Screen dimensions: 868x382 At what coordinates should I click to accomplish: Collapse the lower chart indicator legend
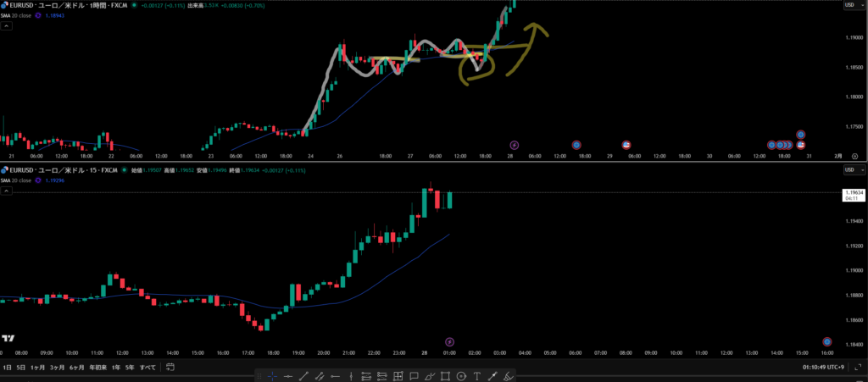(7, 192)
